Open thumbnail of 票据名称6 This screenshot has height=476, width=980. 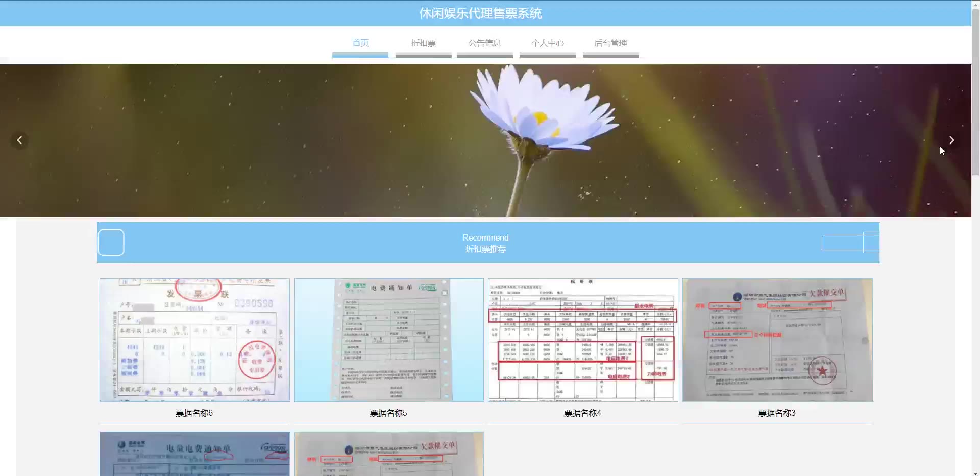click(x=194, y=340)
